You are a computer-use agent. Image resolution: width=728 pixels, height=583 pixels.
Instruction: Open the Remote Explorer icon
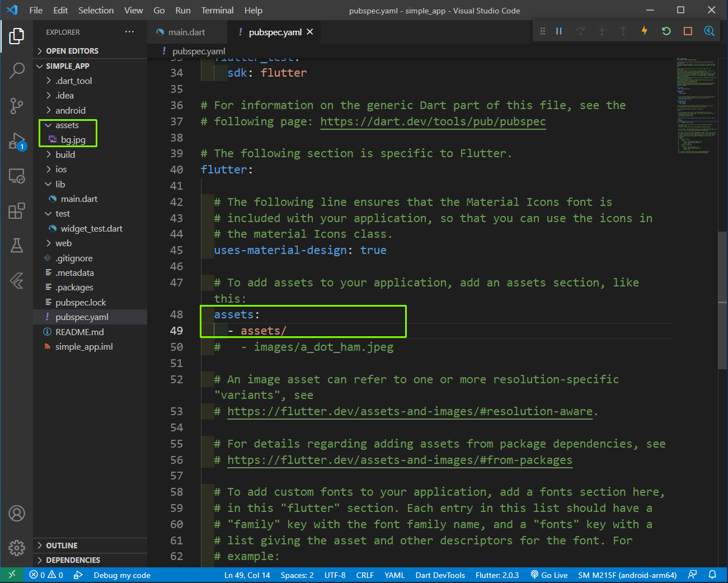[17, 176]
